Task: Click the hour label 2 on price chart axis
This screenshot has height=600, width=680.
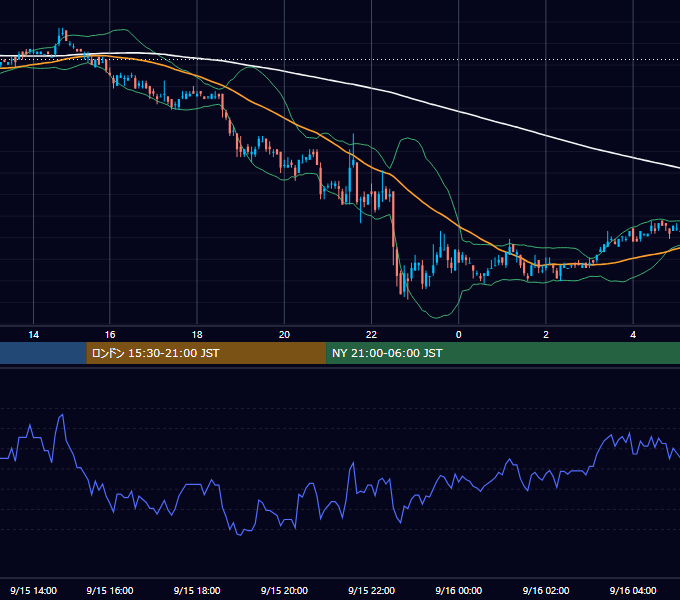Action: [546, 334]
